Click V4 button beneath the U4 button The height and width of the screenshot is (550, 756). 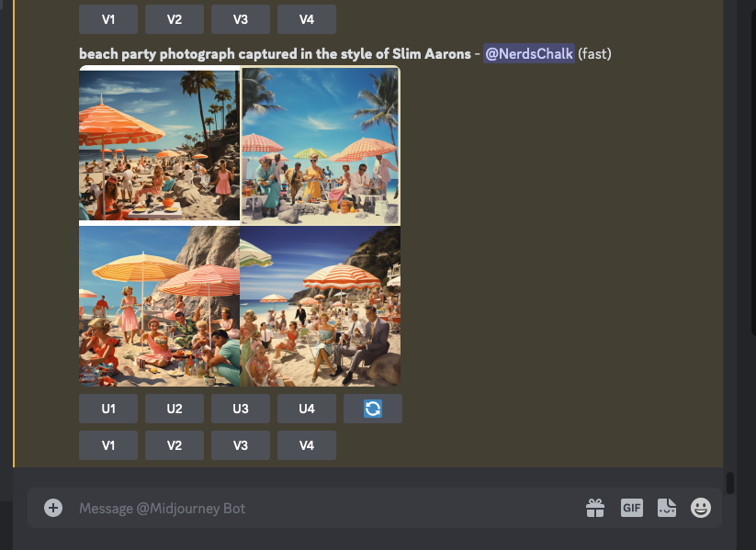coord(307,445)
